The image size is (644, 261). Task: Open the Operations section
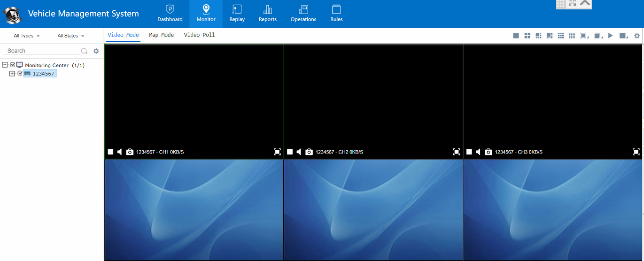click(303, 14)
